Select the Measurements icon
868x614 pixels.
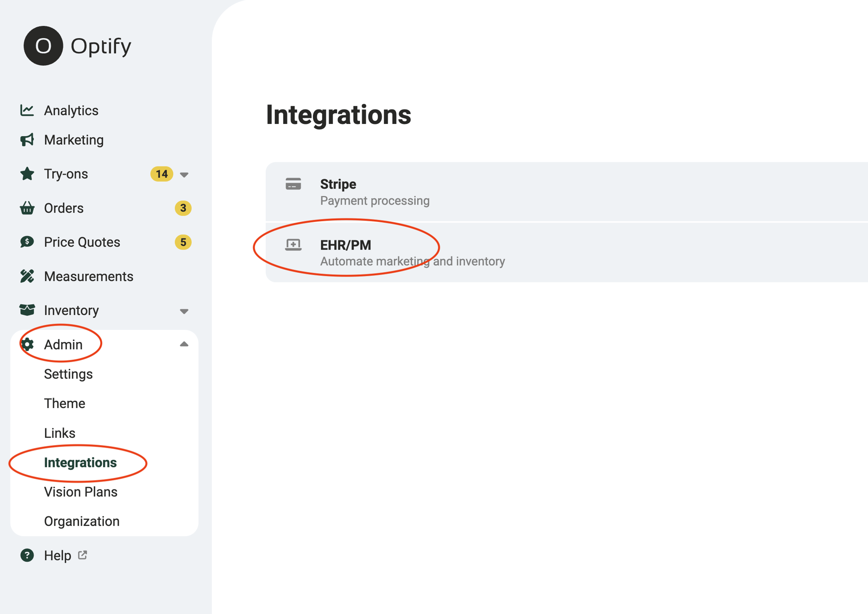pos(27,276)
